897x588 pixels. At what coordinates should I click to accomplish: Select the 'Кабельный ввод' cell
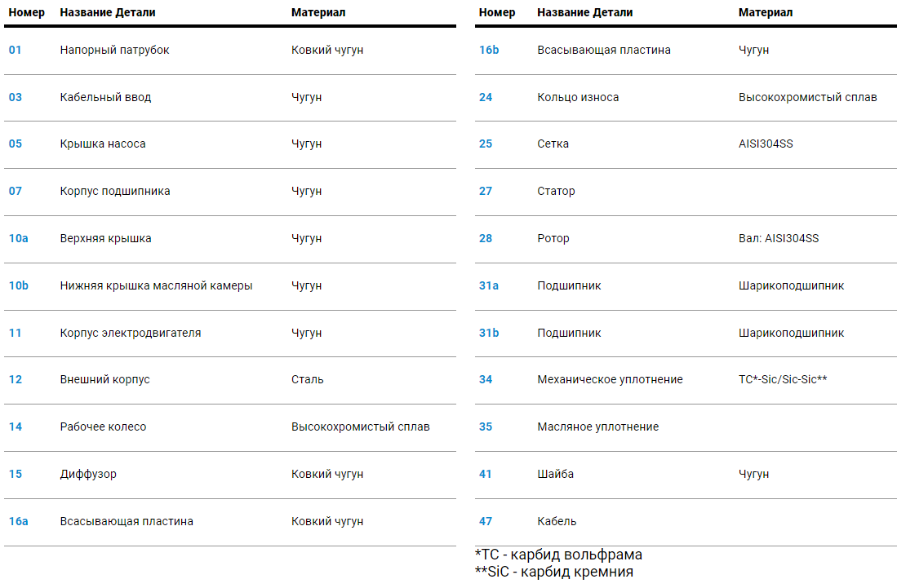pos(105,97)
